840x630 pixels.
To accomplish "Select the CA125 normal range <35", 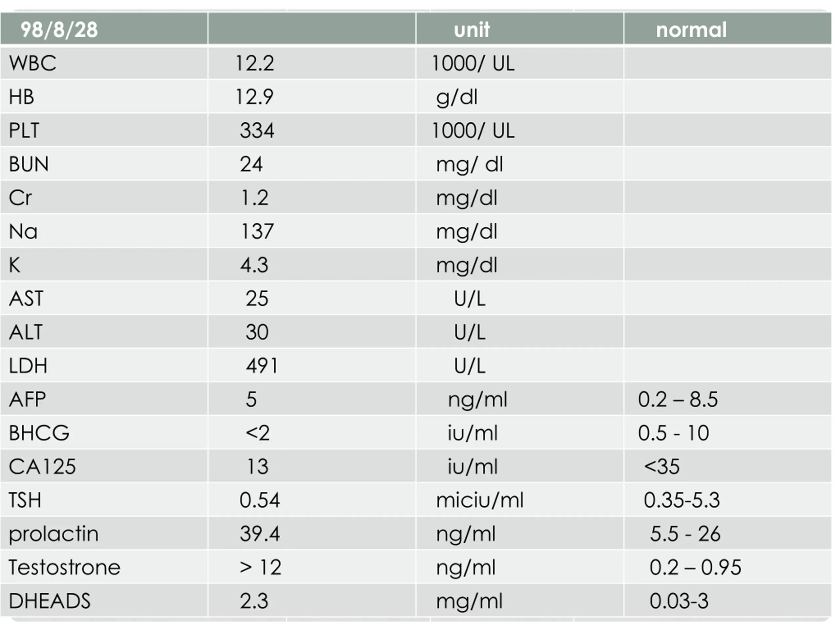I will coord(661,466).
